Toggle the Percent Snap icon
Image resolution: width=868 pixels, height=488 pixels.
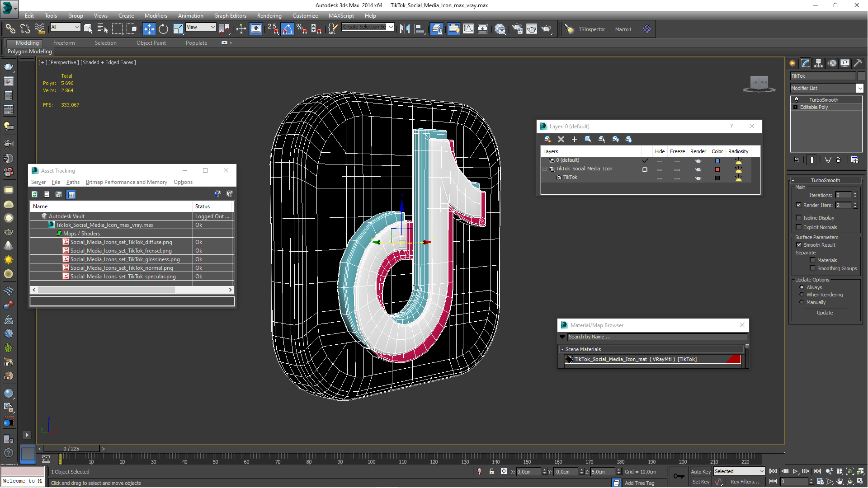point(302,29)
